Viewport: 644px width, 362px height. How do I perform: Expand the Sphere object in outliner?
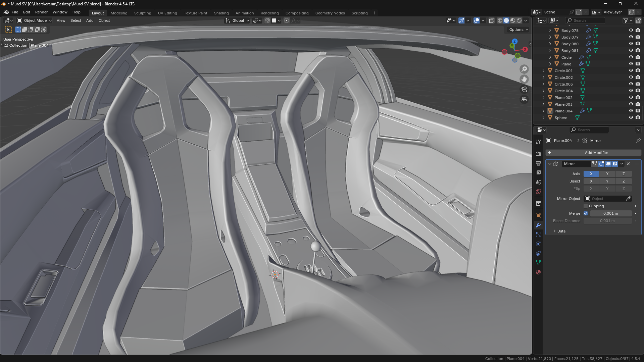543,117
